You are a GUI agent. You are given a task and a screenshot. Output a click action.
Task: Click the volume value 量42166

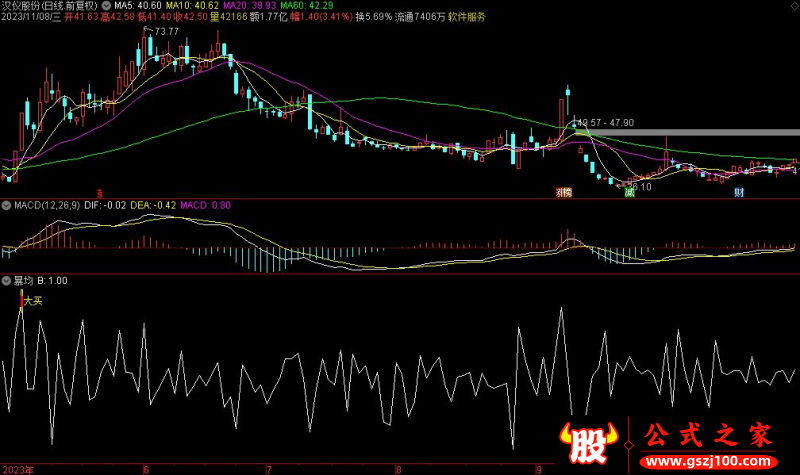point(229,17)
